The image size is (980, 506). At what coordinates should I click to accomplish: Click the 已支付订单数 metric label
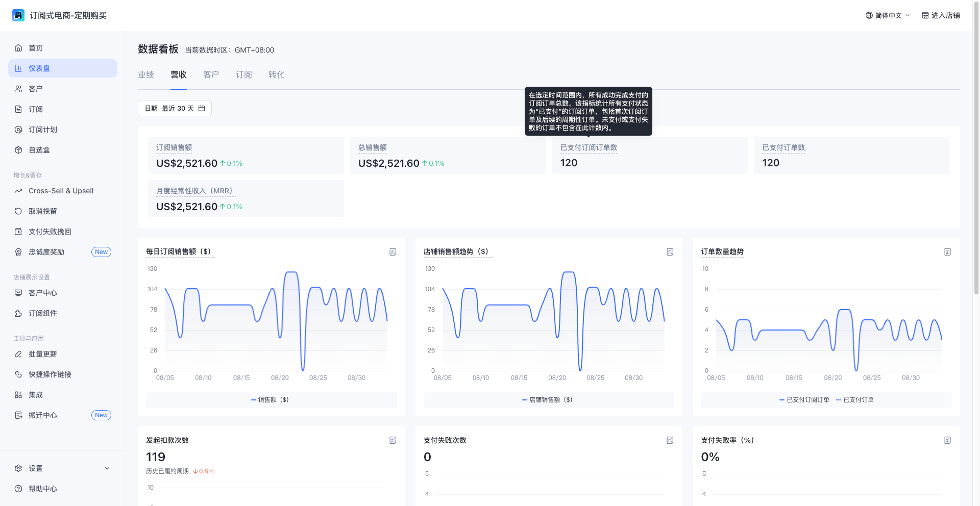pyautogui.click(x=783, y=147)
